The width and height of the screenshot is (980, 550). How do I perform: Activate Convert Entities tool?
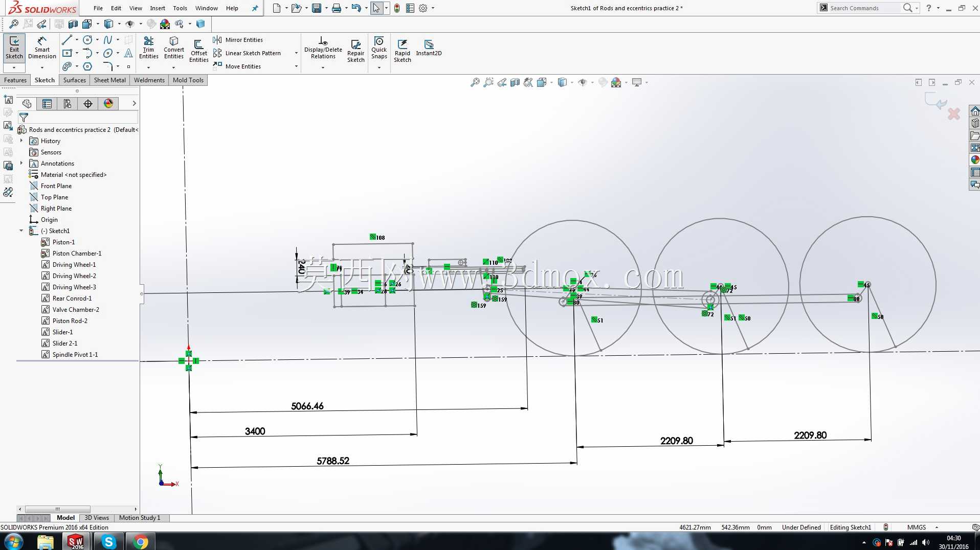(x=174, y=48)
